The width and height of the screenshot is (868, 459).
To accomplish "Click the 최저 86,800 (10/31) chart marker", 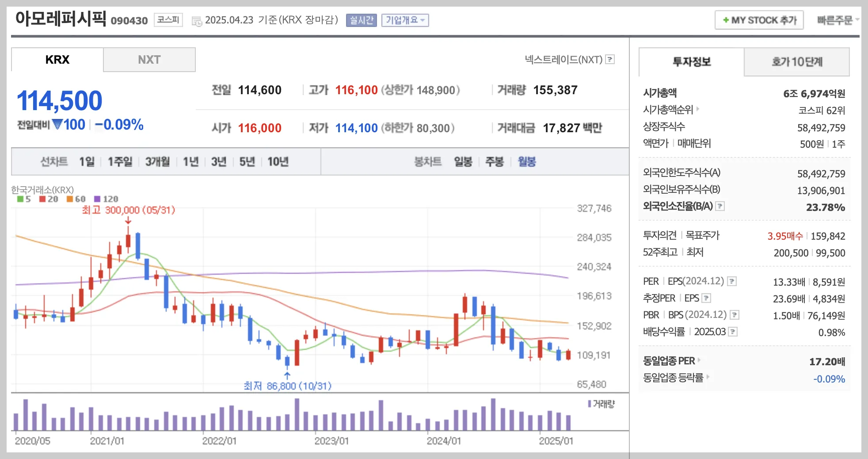I will click(x=288, y=386).
